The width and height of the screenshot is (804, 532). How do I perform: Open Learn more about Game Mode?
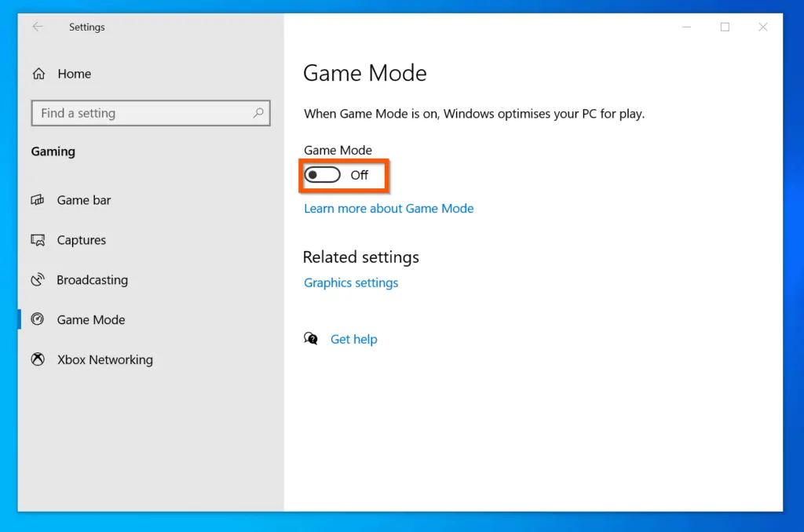pyautogui.click(x=388, y=208)
